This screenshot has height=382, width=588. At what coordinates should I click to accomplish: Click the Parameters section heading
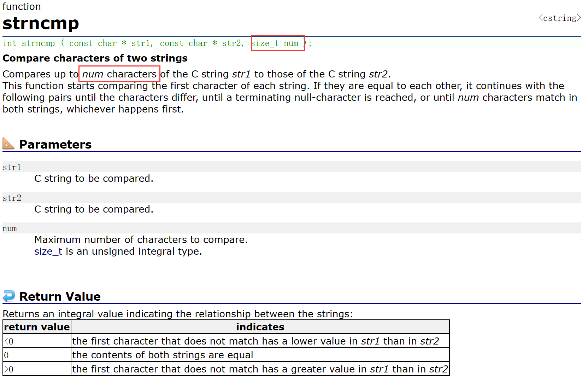click(x=55, y=144)
